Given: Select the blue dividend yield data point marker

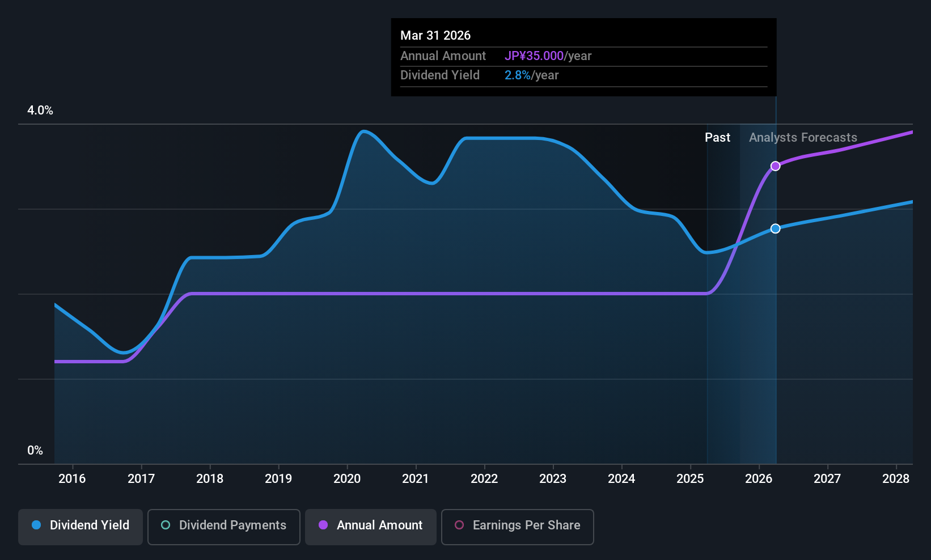Looking at the screenshot, I should pos(775,228).
